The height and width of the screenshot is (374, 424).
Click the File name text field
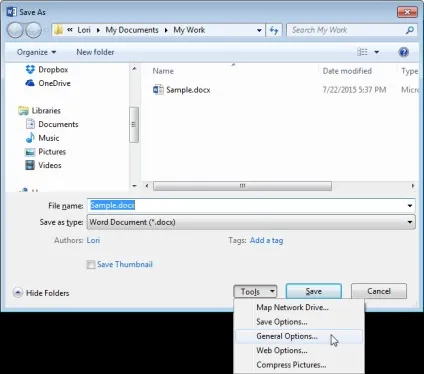pyautogui.click(x=247, y=206)
